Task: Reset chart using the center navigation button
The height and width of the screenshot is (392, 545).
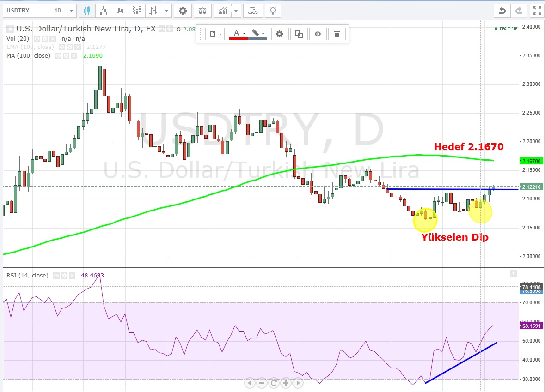Action: click(x=274, y=383)
